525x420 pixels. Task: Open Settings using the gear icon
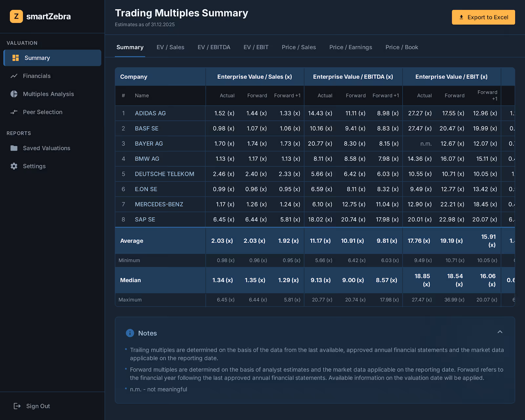pos(14,166)
